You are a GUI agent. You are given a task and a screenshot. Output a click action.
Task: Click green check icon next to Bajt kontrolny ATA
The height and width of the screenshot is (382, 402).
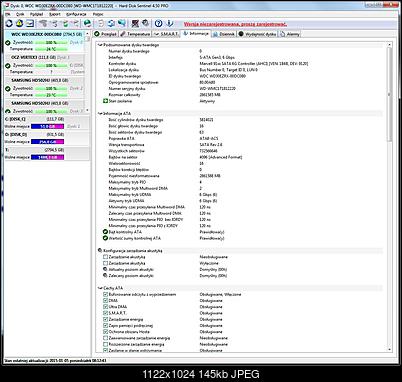[105, 232]
